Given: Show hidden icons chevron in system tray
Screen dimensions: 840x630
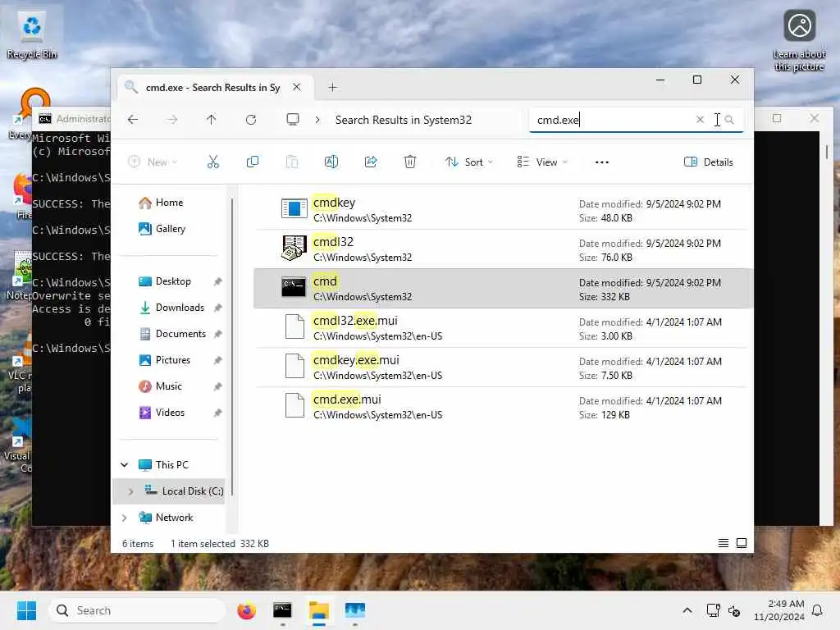Looking at the screenshot, I should [x=687, y=610].
